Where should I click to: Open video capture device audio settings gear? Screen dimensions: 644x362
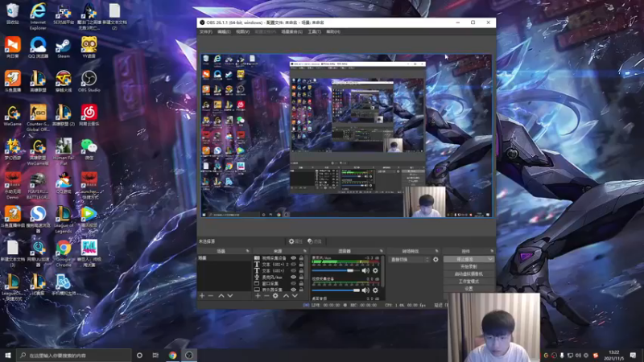[375, 290]
